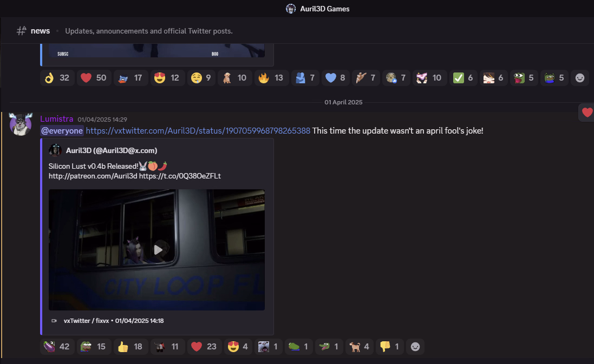Viewport: 594px width, 364px height.
Task: Click the @everyone mention
Action: coord(62,131)
